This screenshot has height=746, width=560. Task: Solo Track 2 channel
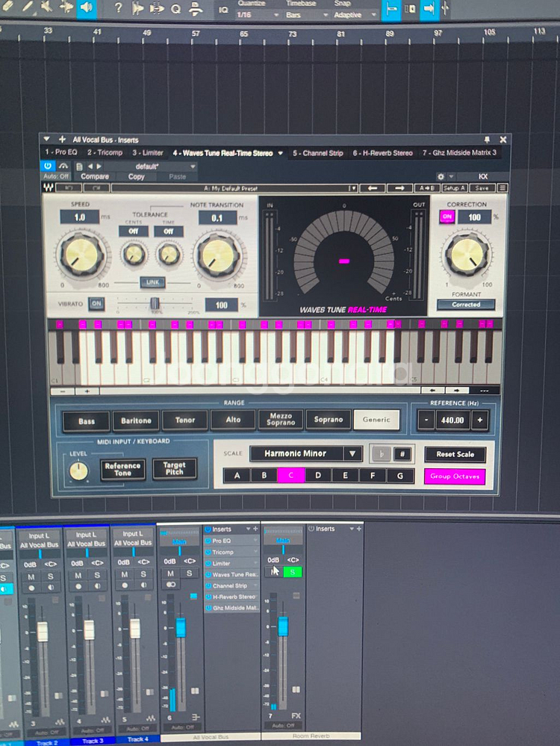click(x=51, y=576)
